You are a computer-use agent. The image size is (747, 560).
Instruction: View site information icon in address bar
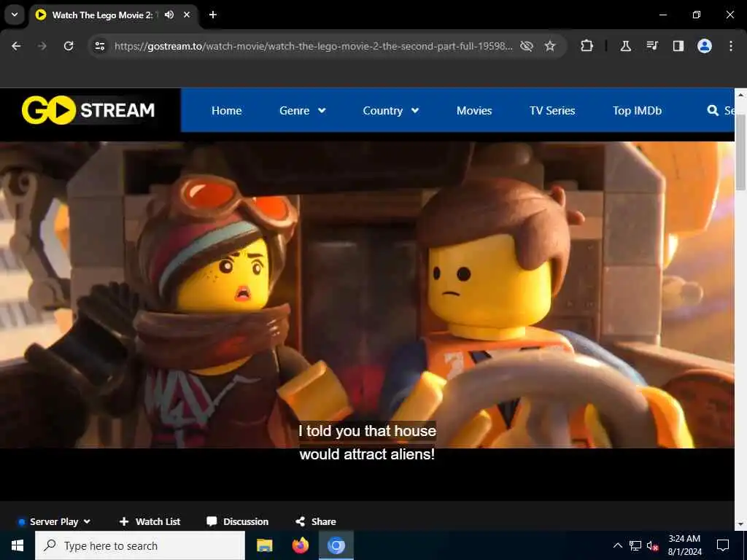point(99,46)
